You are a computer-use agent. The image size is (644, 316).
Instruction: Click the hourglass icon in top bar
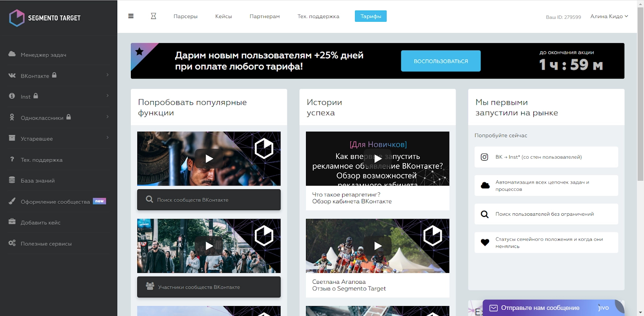point(153,16)
